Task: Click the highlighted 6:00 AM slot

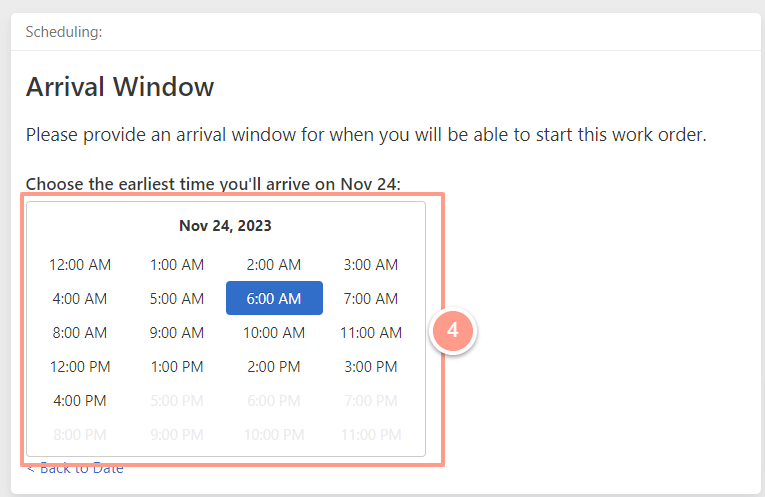Action: pos(274,298)
